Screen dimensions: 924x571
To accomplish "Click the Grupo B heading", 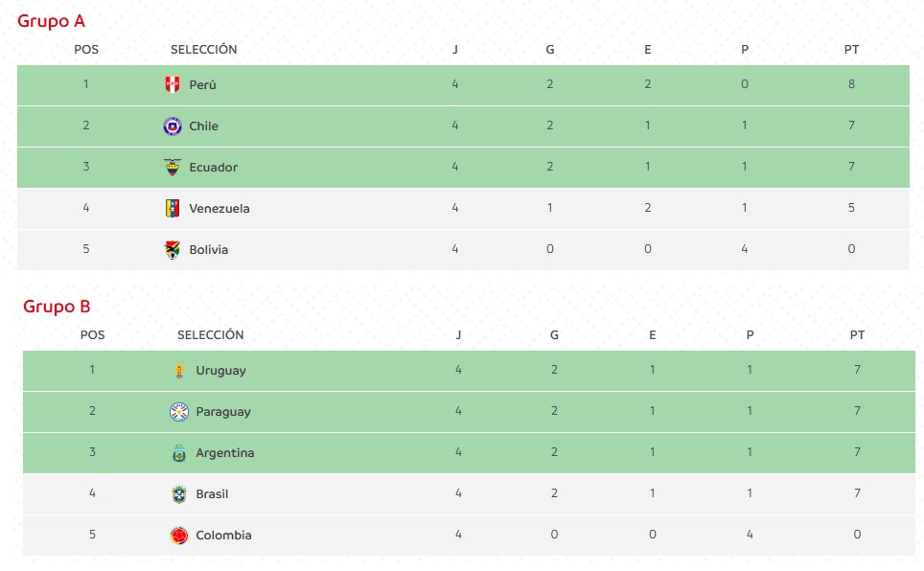I will [x=57, y=307].
